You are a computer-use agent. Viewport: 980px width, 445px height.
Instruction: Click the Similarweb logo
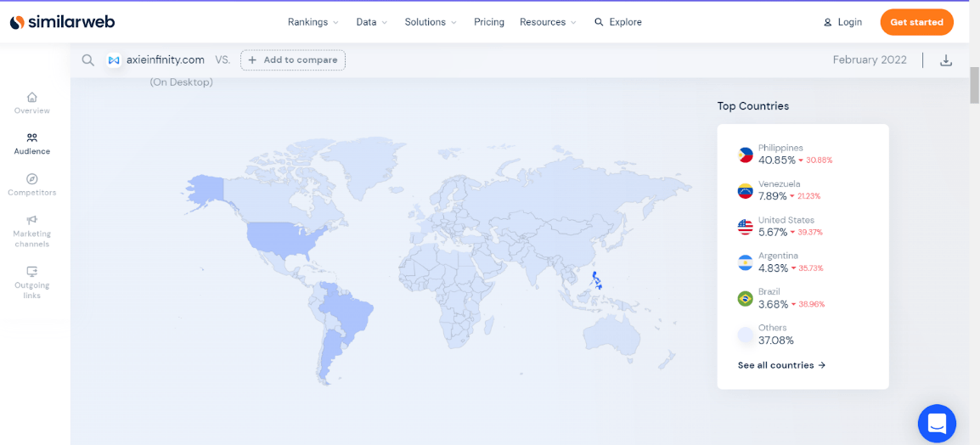(x=62, y=22)
